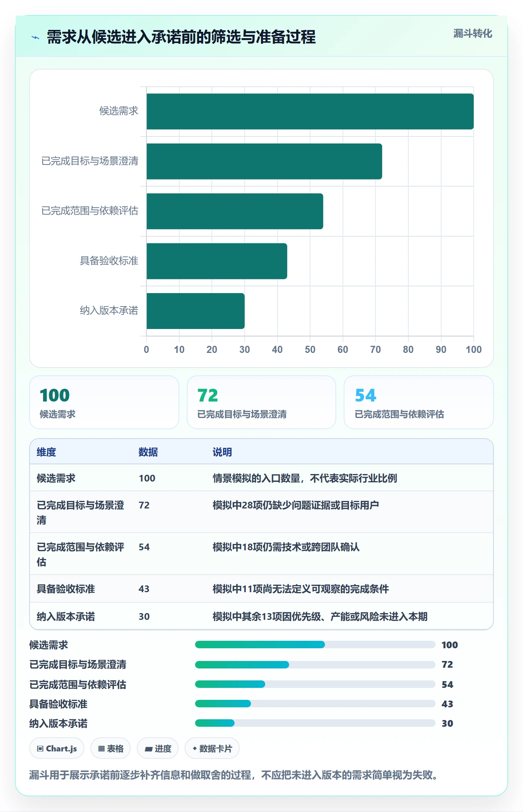523x812 pixels.
Task: Click table cell 模拟中28项仍缺少问题证据或目标用户
Action: 296,505
